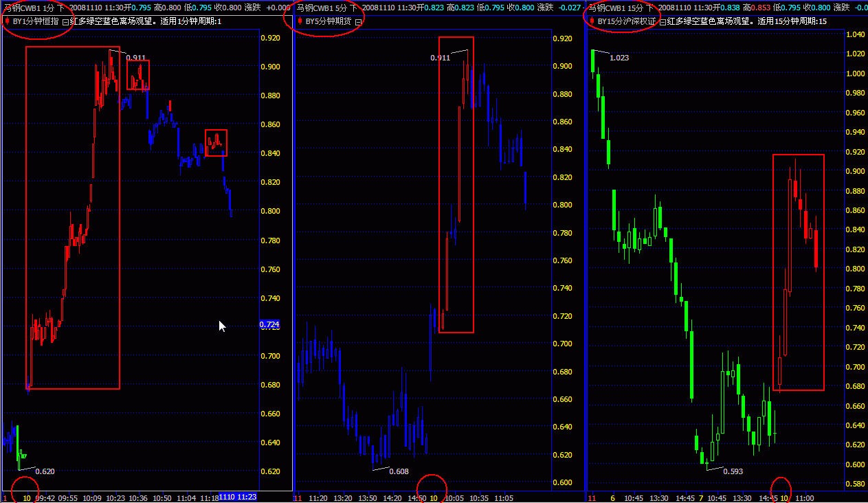Click the 1.023 high price label
This screenshot has width=868, height=503.
click(x=619, y=58)
